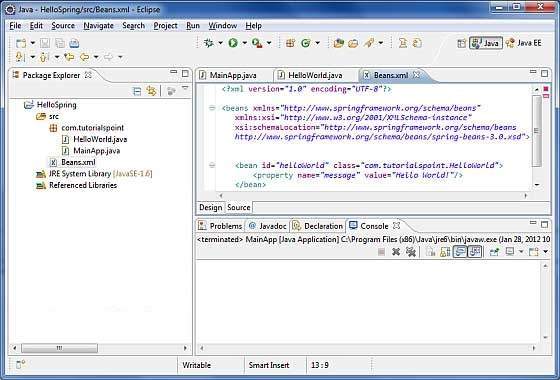The height and width of the screenshot is (380, 560).
Task: Toggle Scroll Lock in Console toolbar
Action: (445, 252)
